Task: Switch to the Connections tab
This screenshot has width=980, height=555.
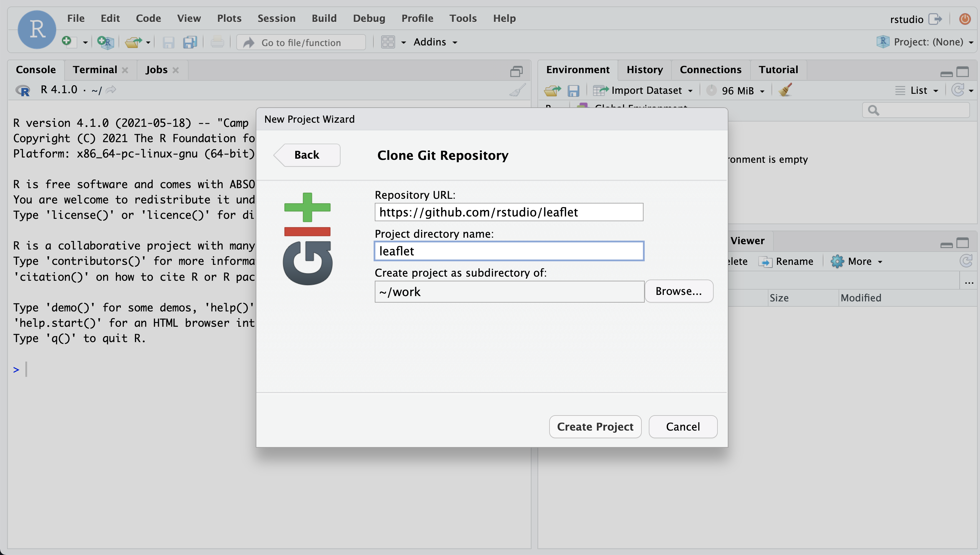Action: [x=710, y=70]
